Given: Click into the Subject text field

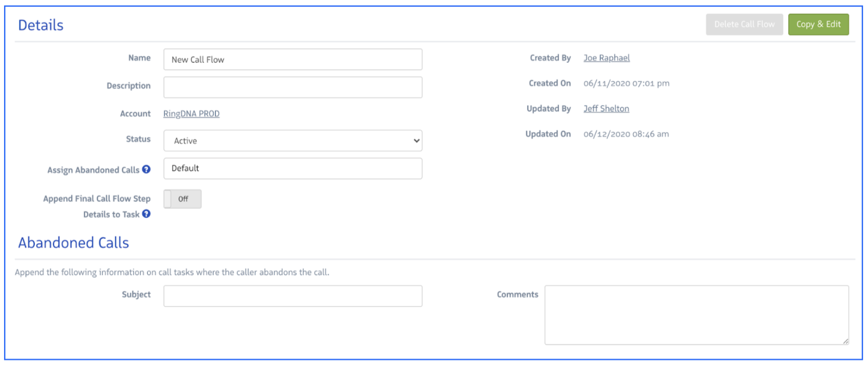Looking at the screenshot, I should (x=293, y=296).
